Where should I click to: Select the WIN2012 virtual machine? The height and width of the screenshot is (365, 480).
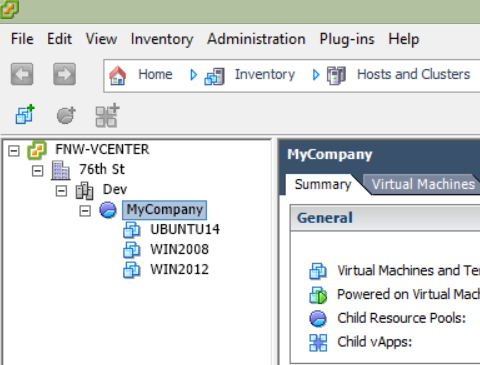[x=180, y=269]
